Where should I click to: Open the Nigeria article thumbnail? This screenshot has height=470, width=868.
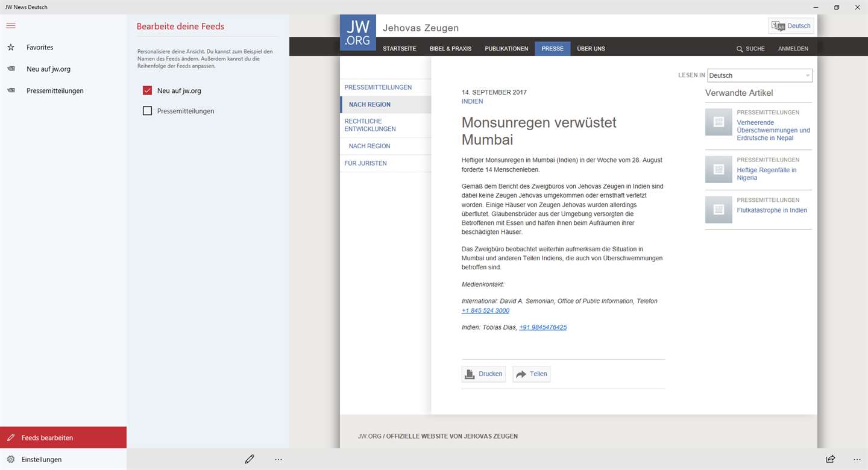pyautogui.click(x=719, y=169)
